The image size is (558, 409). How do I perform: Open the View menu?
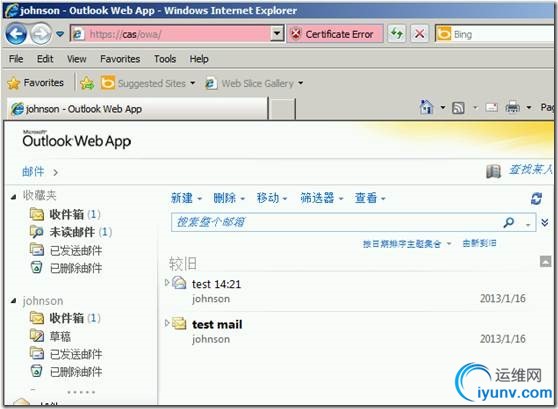(77, 59)
